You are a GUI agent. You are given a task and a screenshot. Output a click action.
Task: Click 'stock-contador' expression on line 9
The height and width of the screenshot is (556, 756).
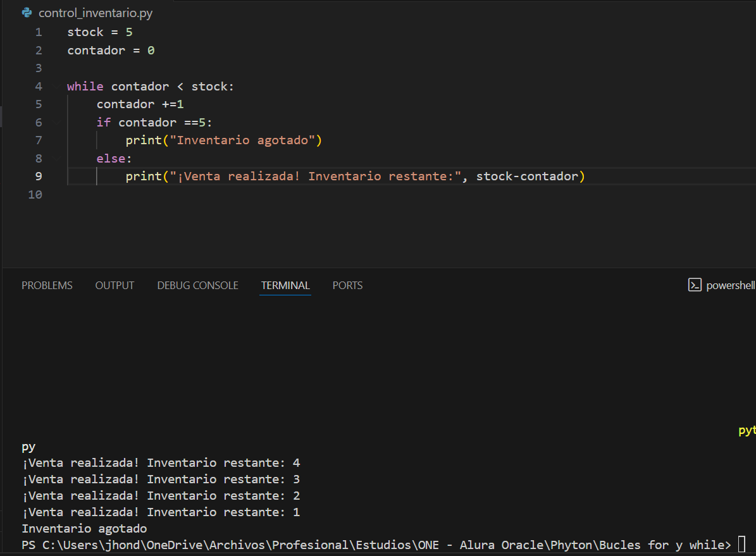pos(526,176)
